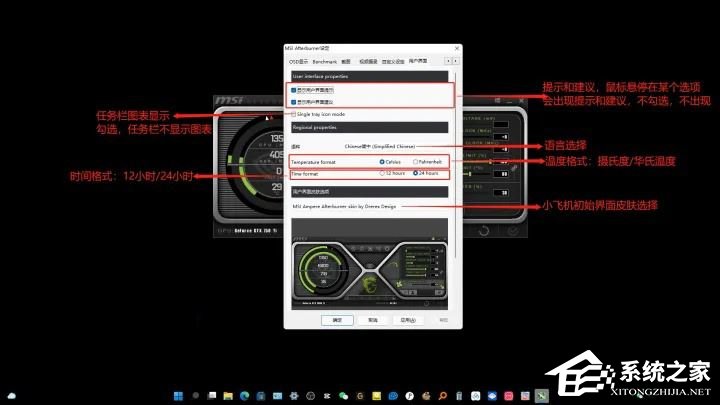This screenshot has width=720, height=405.
Task: Click the Windows Start button
Action: (179, 395)
